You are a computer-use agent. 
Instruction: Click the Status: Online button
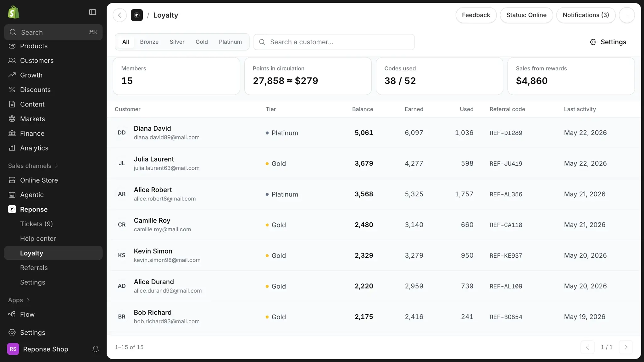(526, 15)
